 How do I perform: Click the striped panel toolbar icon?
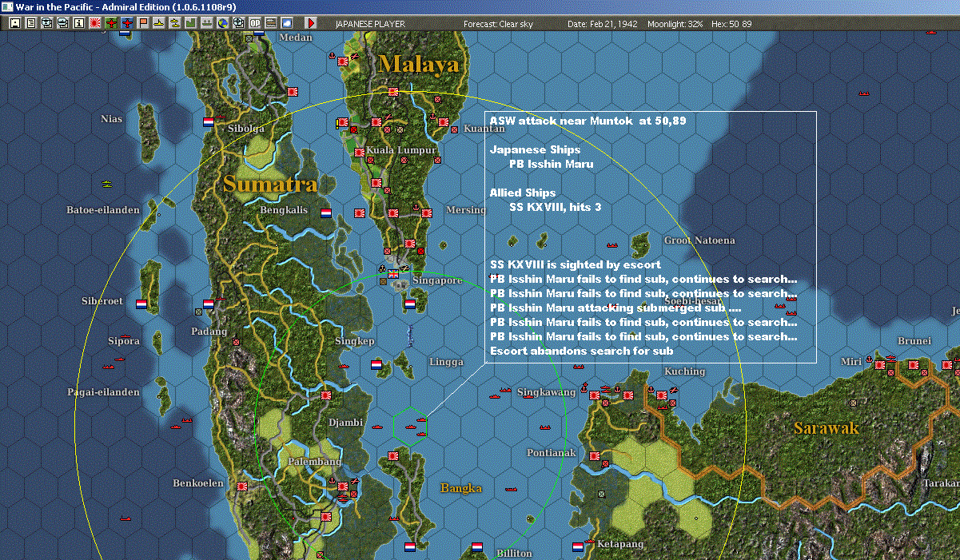click(271, 23)
